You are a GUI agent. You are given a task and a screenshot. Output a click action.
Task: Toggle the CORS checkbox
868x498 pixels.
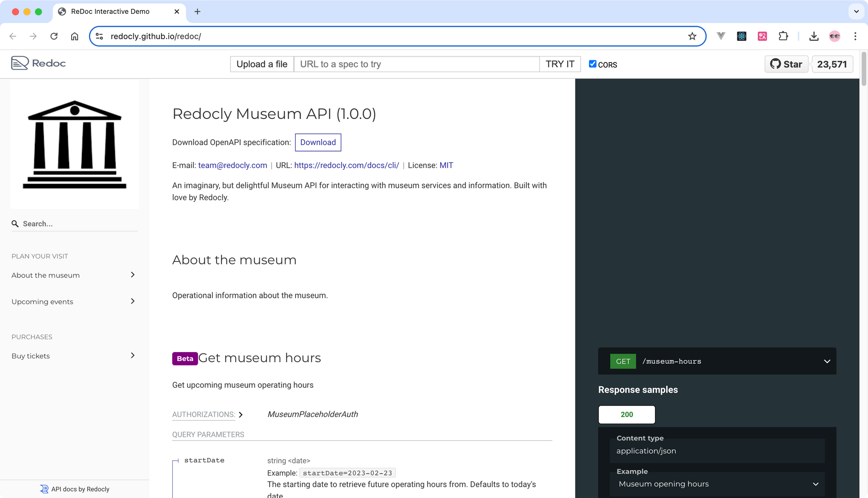(x=592, y=63)
